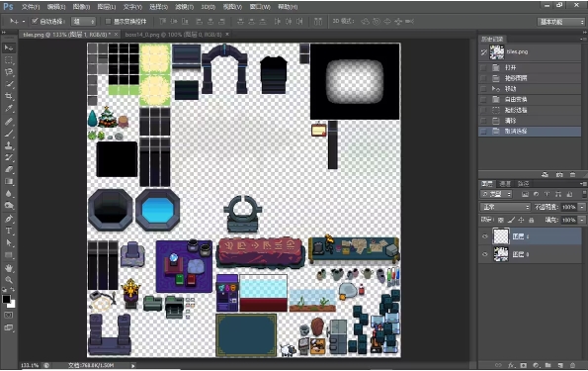The height and width of the screenshot is (371, 588).
Task: Toggle lock transparent pixels
Action: (x=501, y=220)
